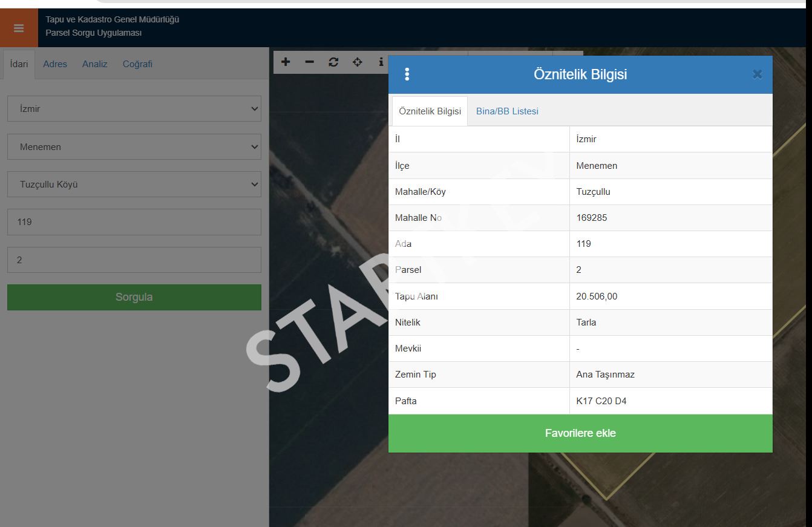Open the Coğrafi tab
Viewport: 812px width, 527px height.
coord(137,64)
